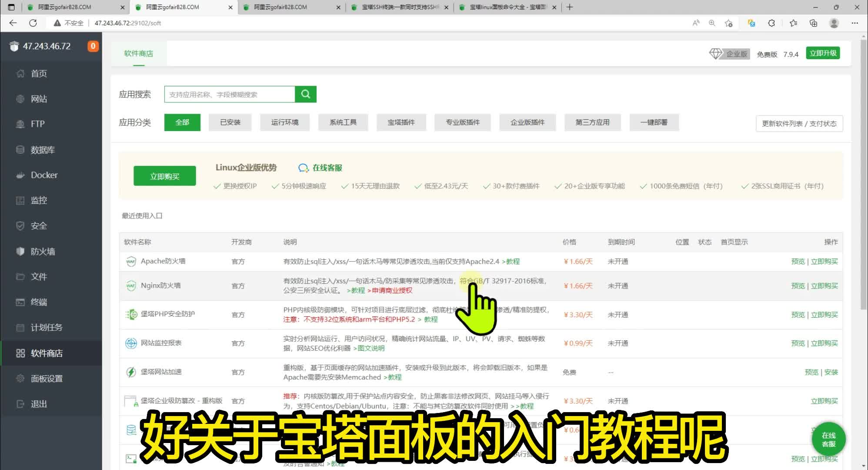868x470 pixels.
Task: Click 更新软件列表 / 支付状态 button
Action: 799,124
